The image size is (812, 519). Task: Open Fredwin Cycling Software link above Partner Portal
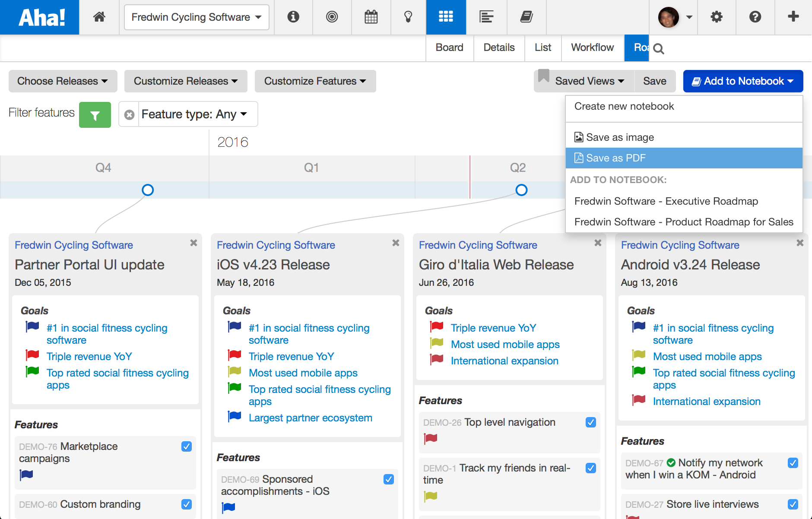(74, 245)
